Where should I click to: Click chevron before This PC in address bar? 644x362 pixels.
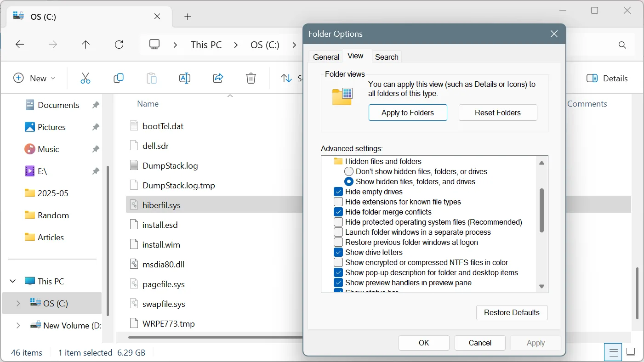pos(175,45)
